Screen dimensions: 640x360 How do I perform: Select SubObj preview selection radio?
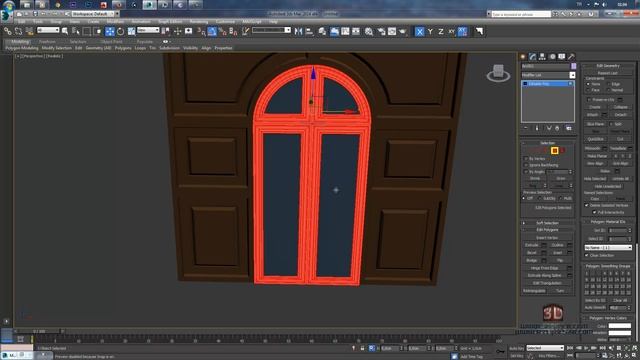[540, 198]
